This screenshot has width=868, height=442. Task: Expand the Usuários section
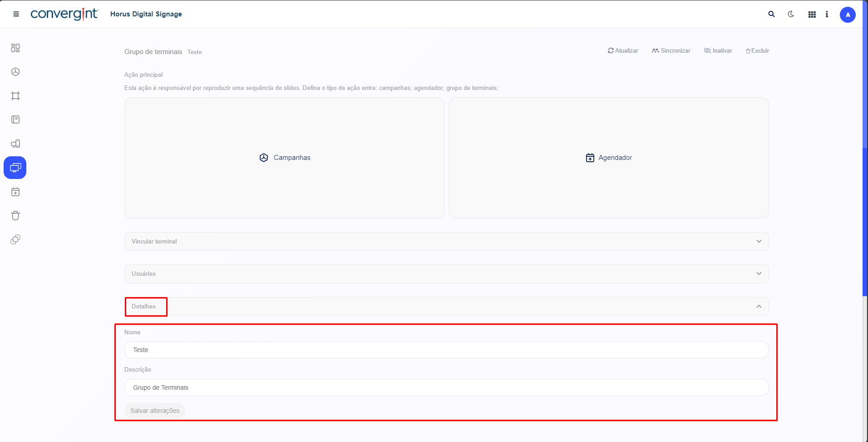click(x=446, y=273)
